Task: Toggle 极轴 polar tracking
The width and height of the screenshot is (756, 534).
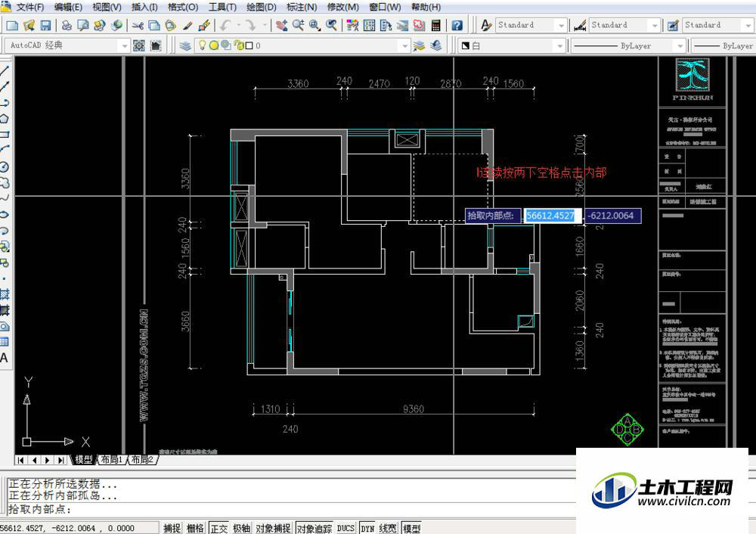Action: click(x=242, y=528)
